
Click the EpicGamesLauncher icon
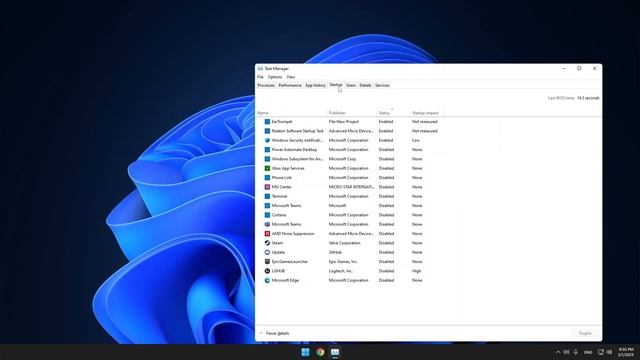pyautogui.click(x=267, y=262)
